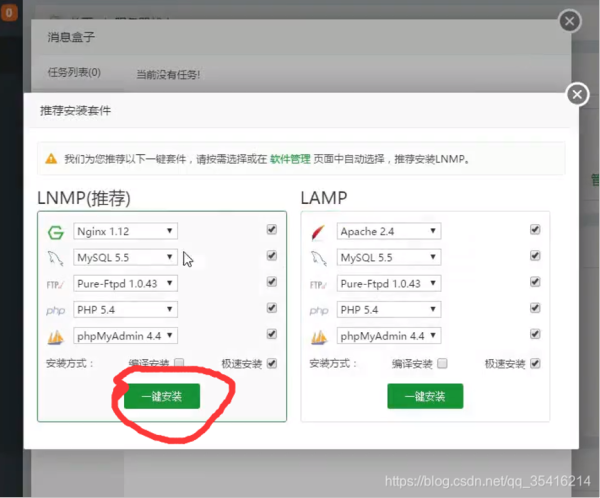This screenshot has width=600, height=498.
Task: Open the Nginx 1.12 version dropdown
Action: (126, 231)
